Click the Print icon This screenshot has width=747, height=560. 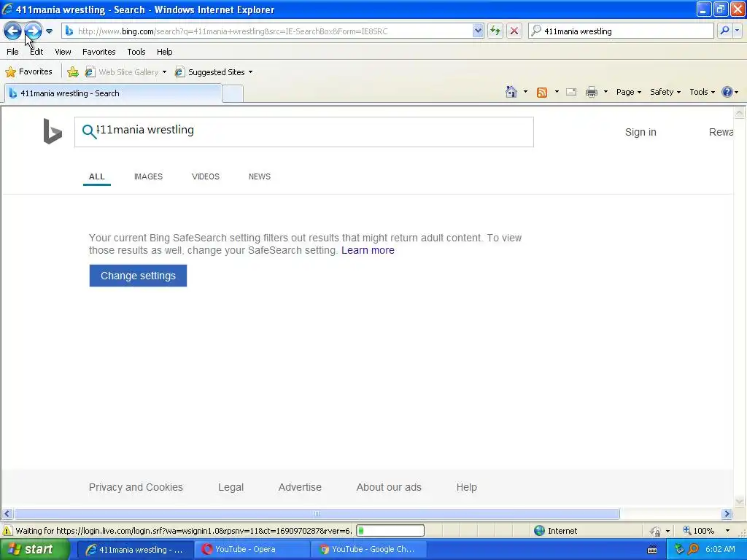[591, 92]
